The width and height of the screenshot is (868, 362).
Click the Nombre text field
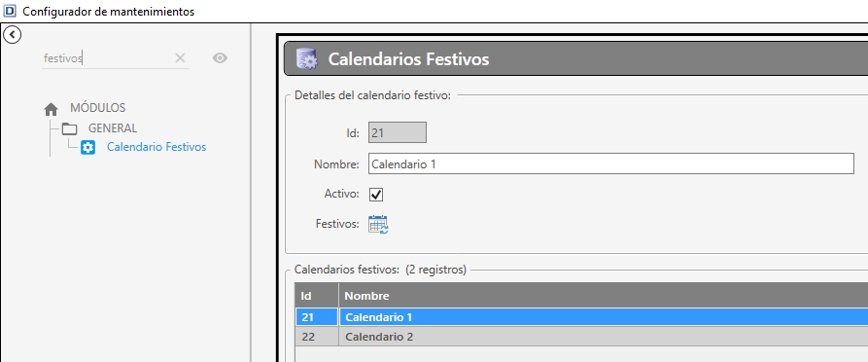pyautogui.click(x=611, y=163)
